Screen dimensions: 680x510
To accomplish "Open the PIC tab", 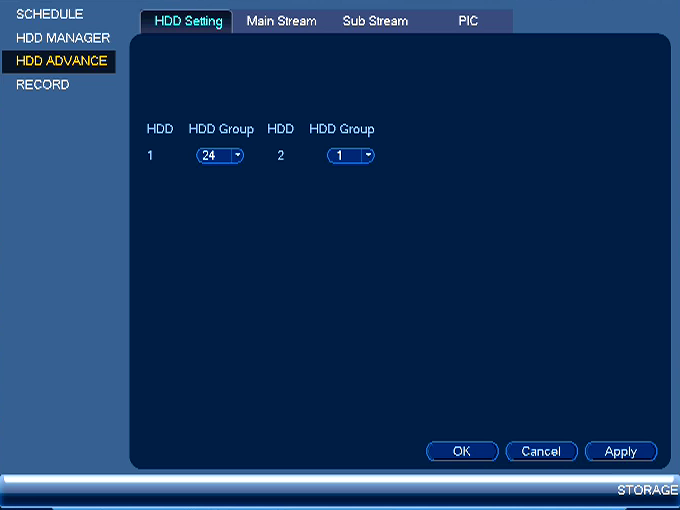I will pos(468,21).
